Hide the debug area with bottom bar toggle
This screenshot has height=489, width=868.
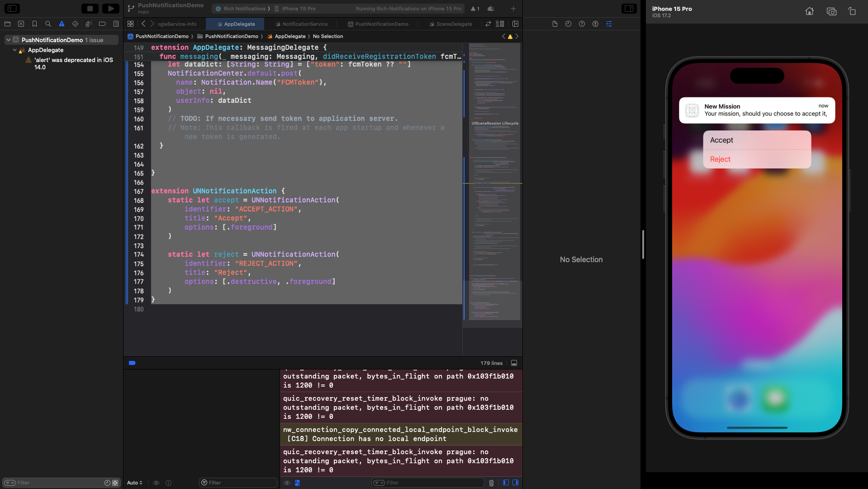[514, 363]
